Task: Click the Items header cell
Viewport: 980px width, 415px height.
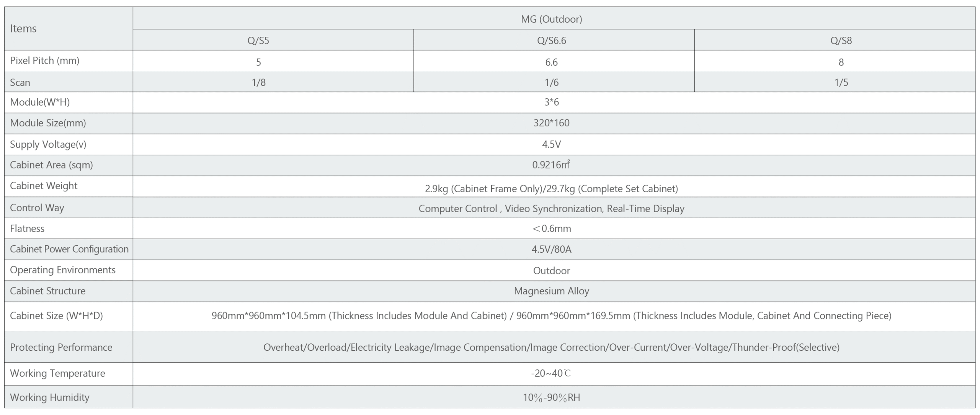Action: tap(23, 29)
